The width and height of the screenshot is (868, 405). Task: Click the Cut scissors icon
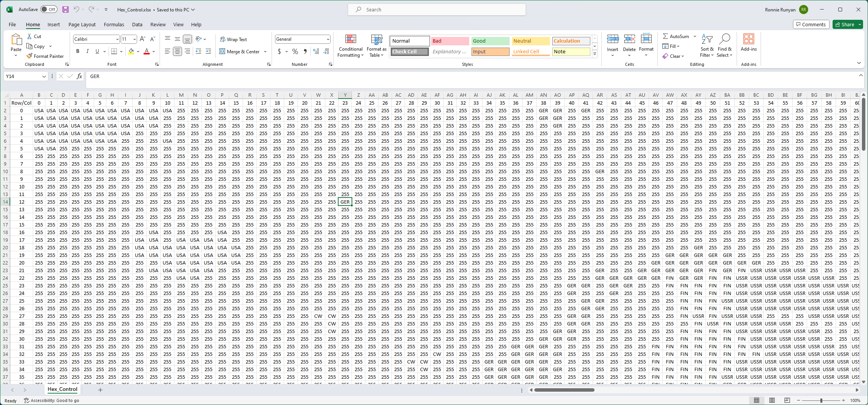tap(30, 37)
